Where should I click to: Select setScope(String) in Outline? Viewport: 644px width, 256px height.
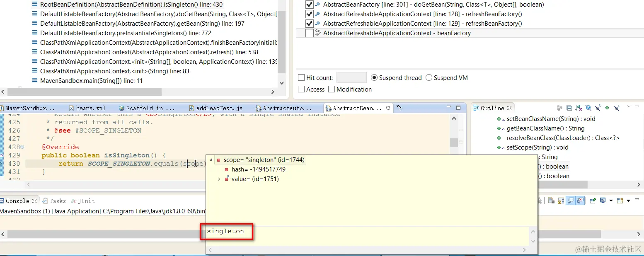(533, 147)
